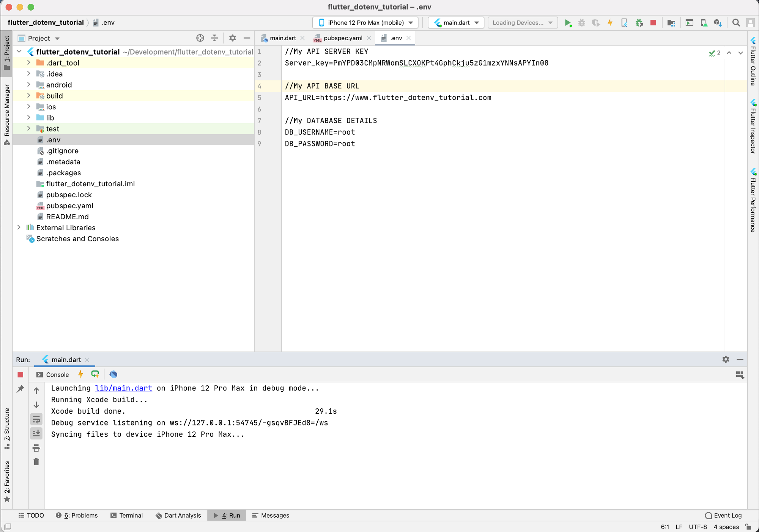This screenshot has width=759, height=532.
Task: Toggle scroll to end in console
Action: click(36, 433)
